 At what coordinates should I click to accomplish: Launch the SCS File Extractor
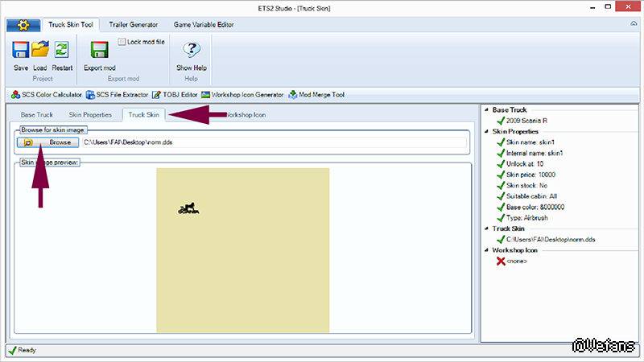point(117,95)
